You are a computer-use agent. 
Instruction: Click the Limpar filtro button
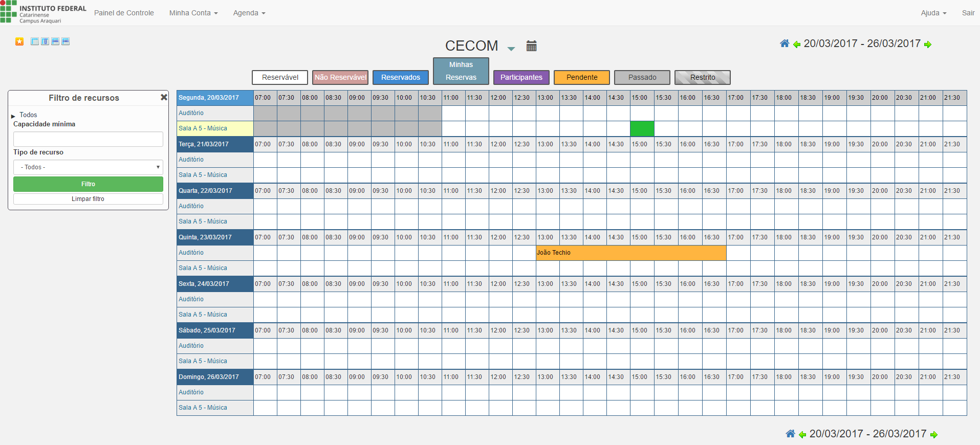88,199
